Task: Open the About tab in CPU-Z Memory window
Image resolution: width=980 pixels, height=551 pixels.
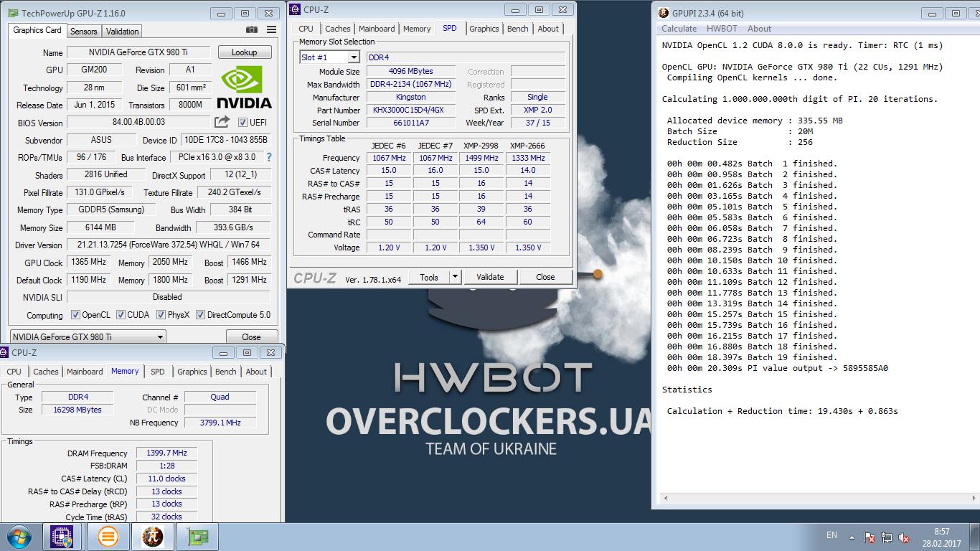Action: point(256,372)
